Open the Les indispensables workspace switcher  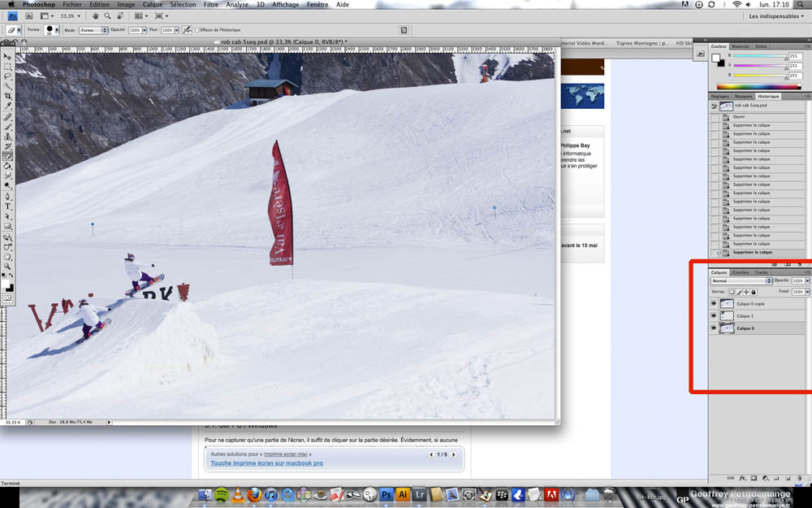point(777,16)
